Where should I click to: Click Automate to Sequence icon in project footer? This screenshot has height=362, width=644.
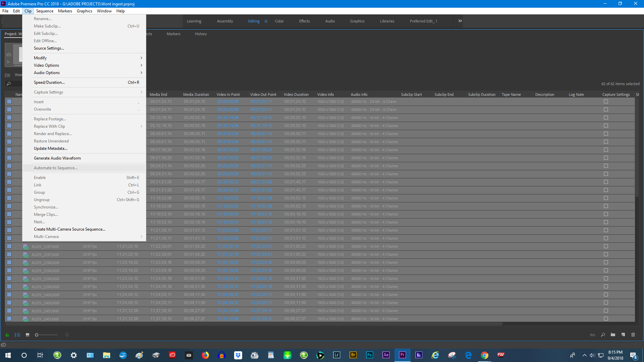(593, 335)
